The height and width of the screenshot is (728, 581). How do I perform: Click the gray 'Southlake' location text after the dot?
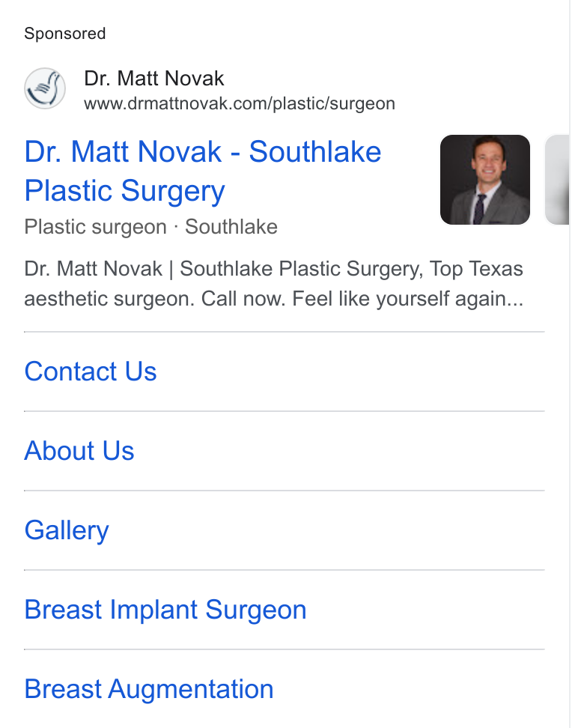click(x=231, y=227)
